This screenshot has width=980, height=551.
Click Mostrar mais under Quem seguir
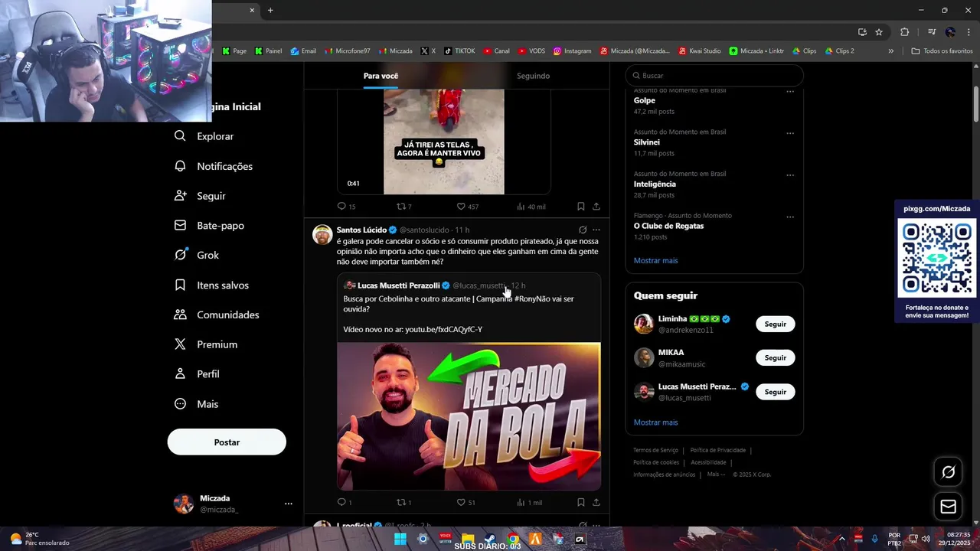tap(655, 422)
